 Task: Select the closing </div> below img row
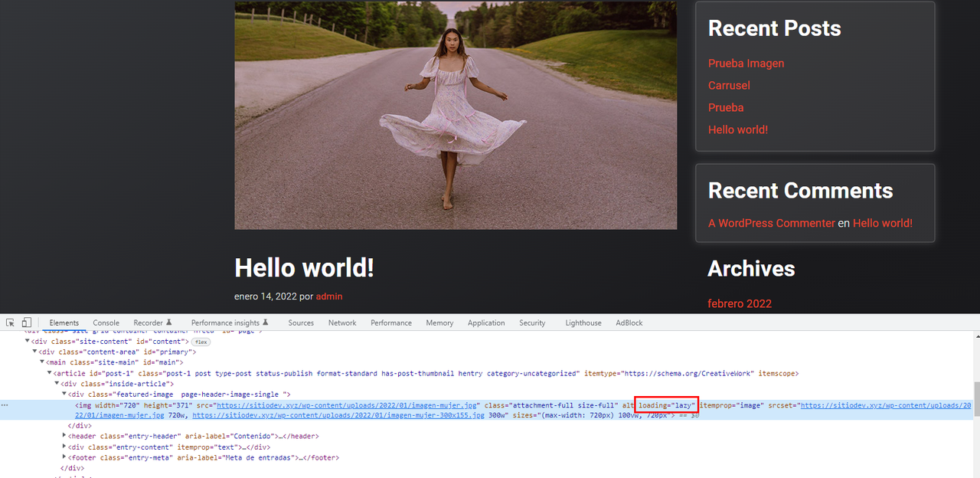[x=80, y=425]
